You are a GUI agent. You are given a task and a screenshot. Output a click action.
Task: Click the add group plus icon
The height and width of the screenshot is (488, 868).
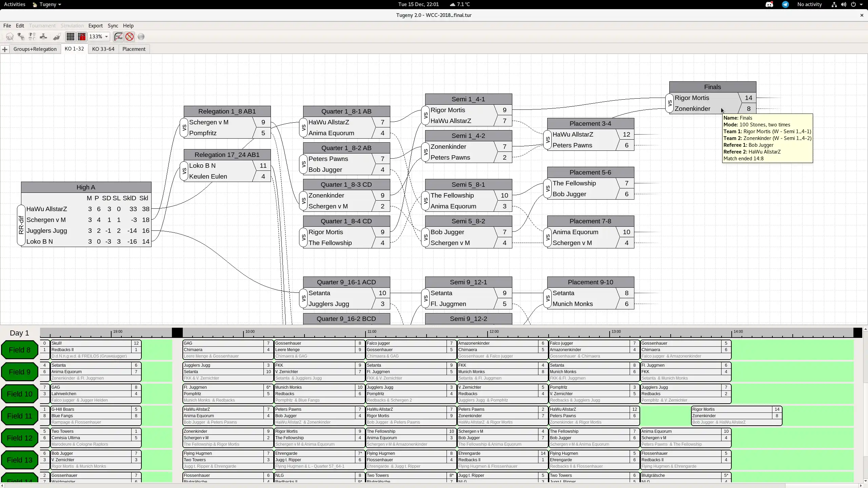5,49
